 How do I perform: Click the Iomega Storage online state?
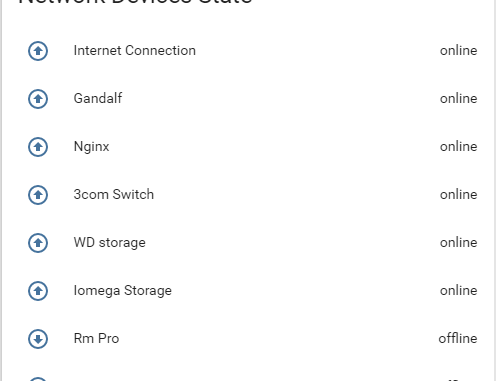tap(458, 291)
